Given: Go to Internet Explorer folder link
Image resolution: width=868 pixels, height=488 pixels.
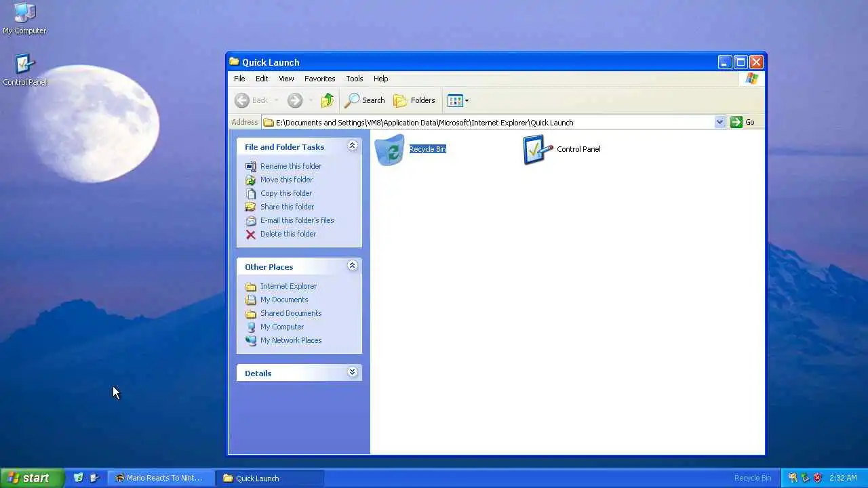Looking at the screenshot, I should point(281,286).
